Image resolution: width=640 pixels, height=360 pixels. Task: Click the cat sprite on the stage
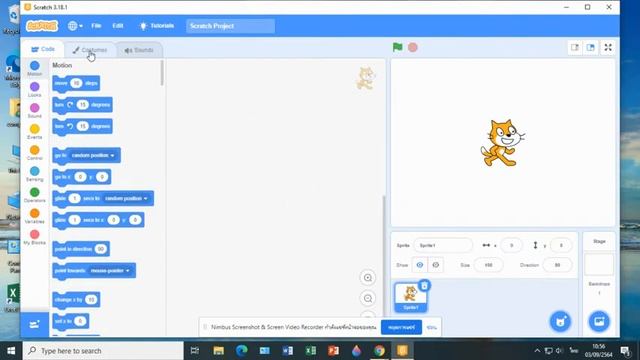tap(502, 143)
